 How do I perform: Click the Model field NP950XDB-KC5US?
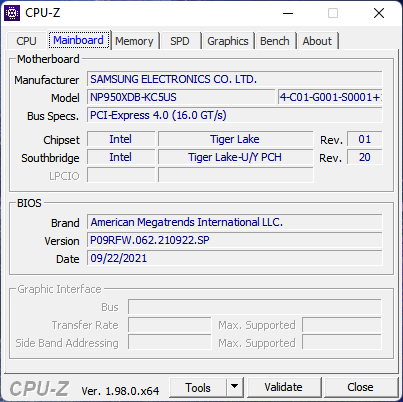pyautogui.click(x=181, y=97)
